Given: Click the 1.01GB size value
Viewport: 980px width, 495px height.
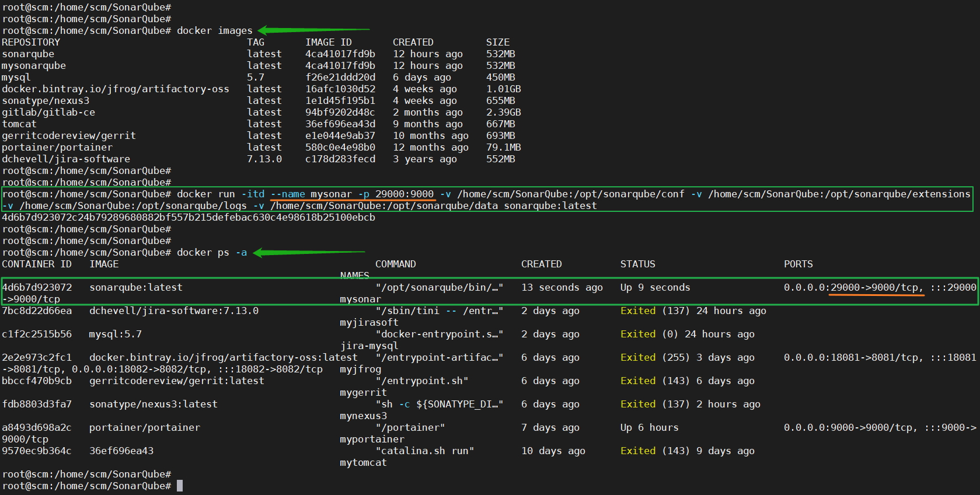Looking at the screenshot, I should [x=504, y=89].
